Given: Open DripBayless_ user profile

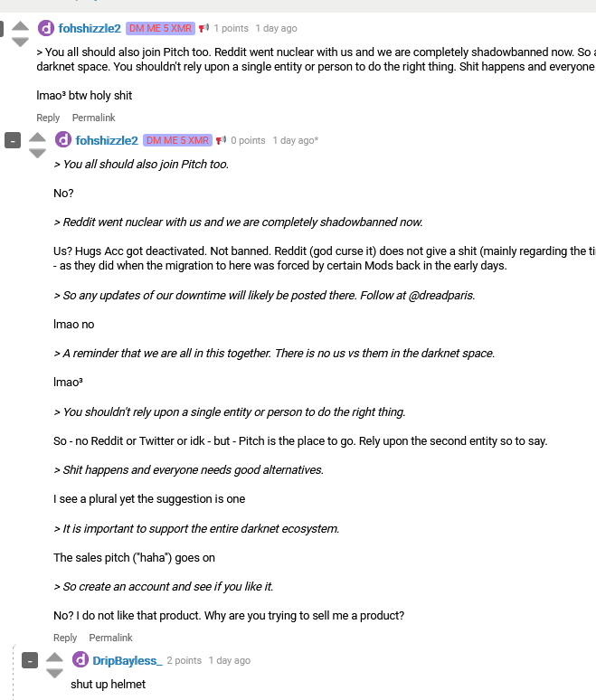Looking at the screenshot, I should pos(127,660).
